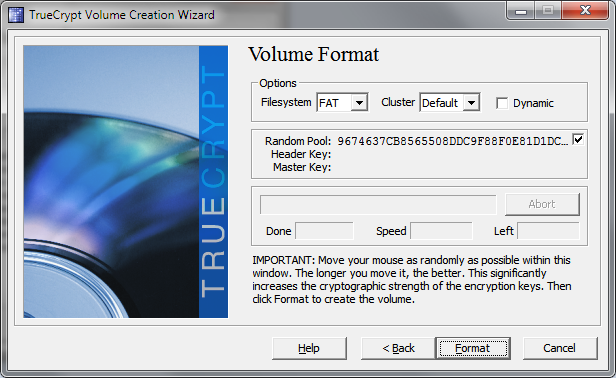
Task: Click the empty format progress bar
Action: (378, 205)
